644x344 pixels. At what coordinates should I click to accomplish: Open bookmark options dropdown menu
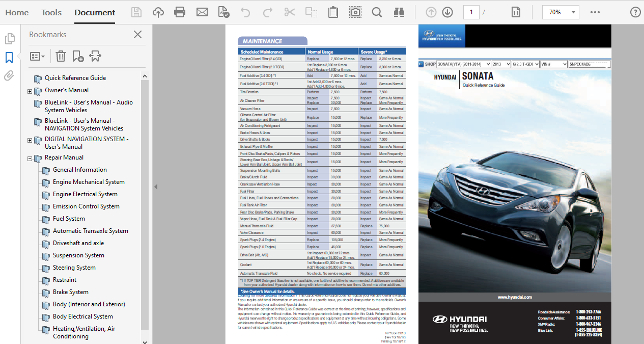click(x=37, y=56)
